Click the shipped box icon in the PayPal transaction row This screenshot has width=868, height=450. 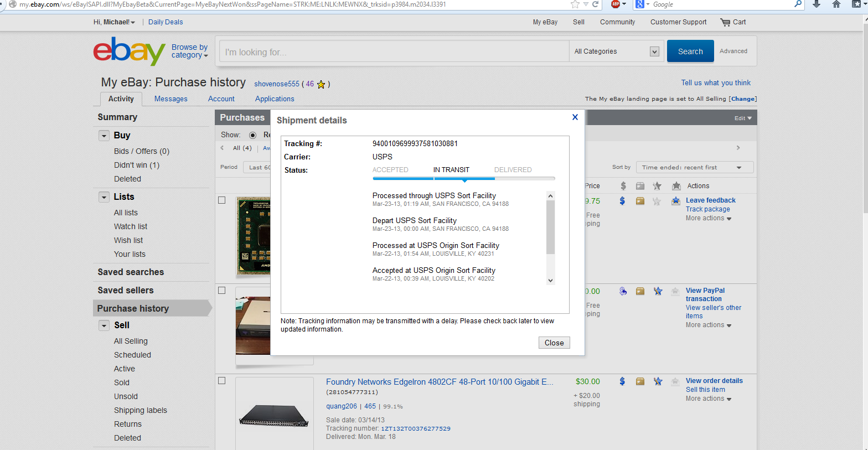pos(640,291)
